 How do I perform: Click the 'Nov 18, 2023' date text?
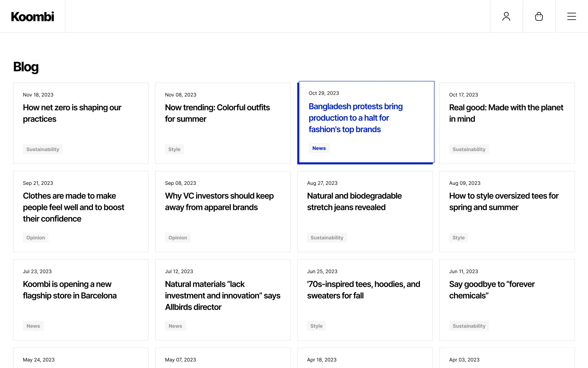[x=38, y=95]
